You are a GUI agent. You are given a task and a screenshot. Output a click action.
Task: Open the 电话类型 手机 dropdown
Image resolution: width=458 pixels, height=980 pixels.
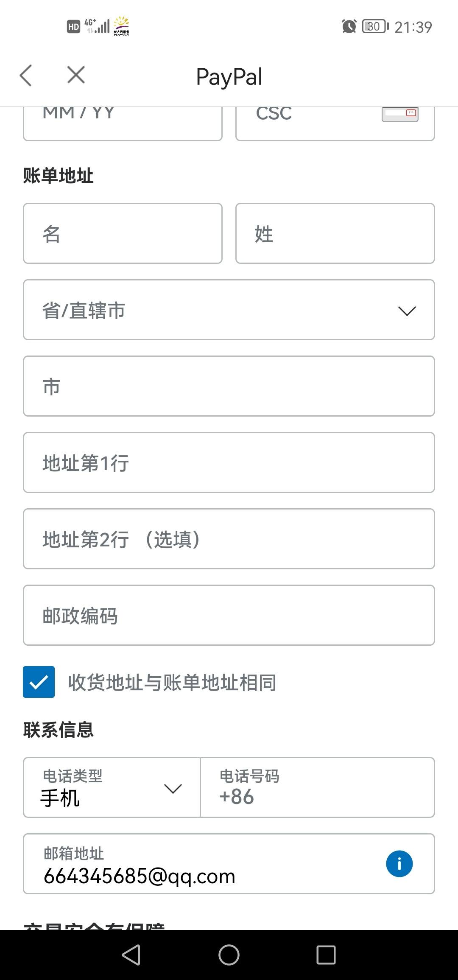(x=112, y=787)
